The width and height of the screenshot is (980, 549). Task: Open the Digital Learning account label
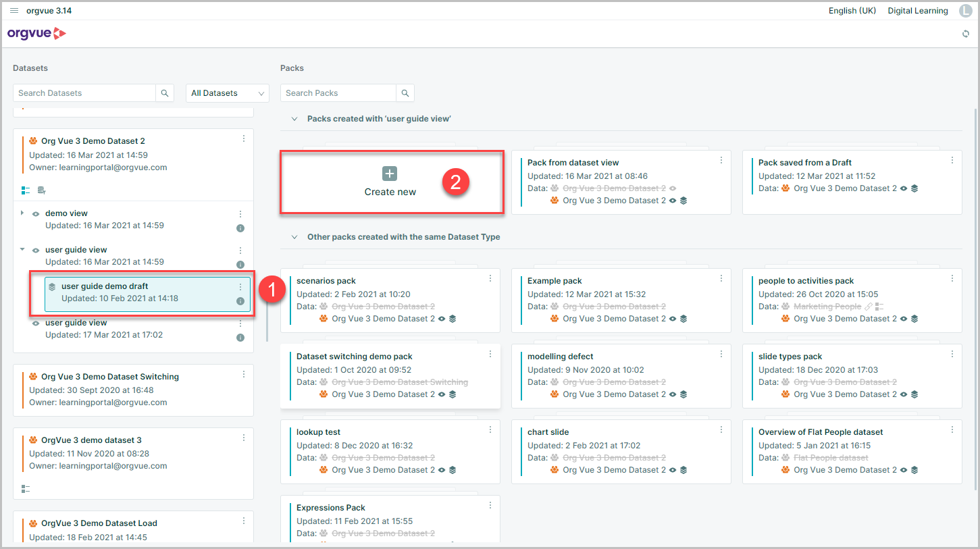point(918,11)
